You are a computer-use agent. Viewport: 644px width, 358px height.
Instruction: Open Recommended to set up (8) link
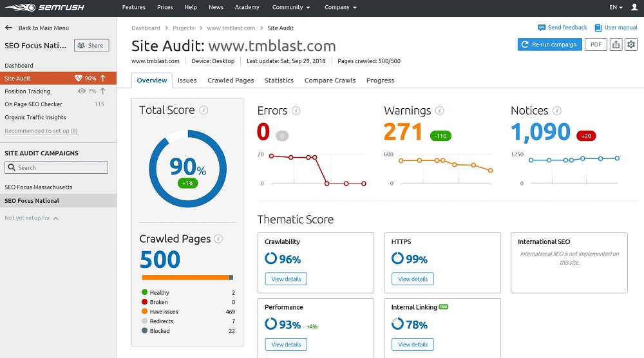tap(41, 131)
